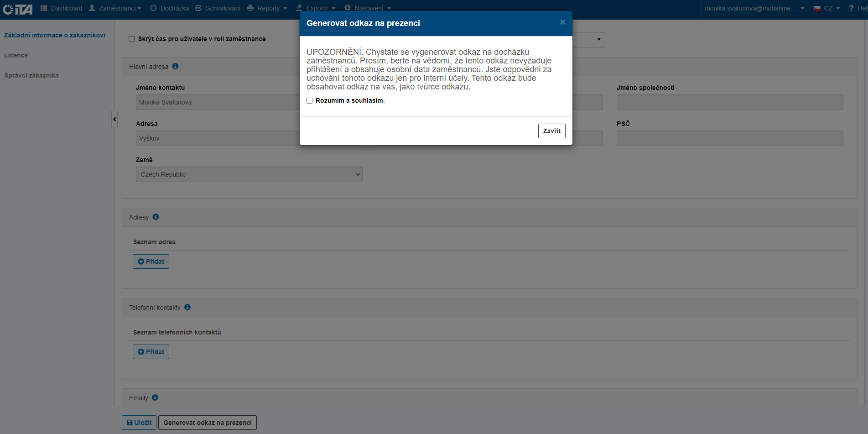The height and width of the screenshot is (434, 868).
Task: Click info icon beside Telefonní kontakty
Action: 187,307
